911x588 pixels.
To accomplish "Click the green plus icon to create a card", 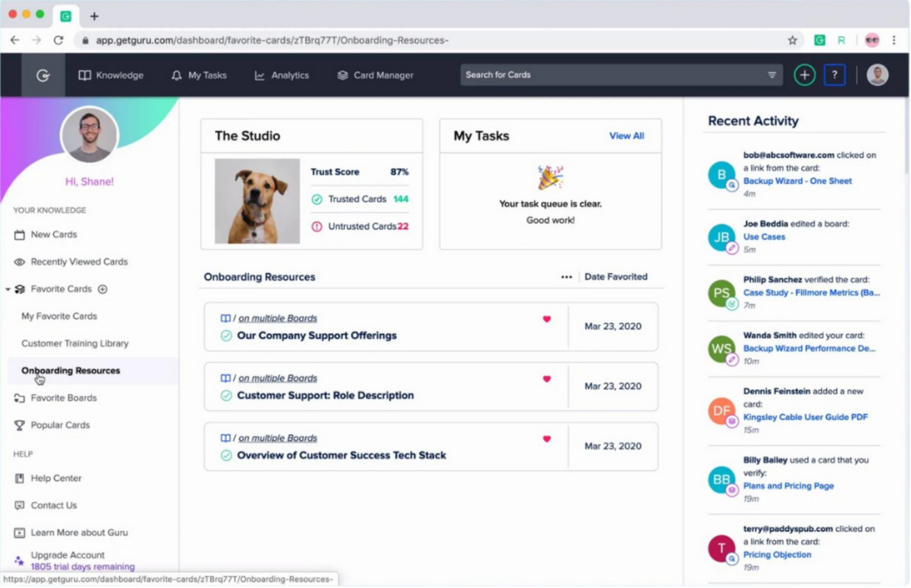I will [804, 74].
